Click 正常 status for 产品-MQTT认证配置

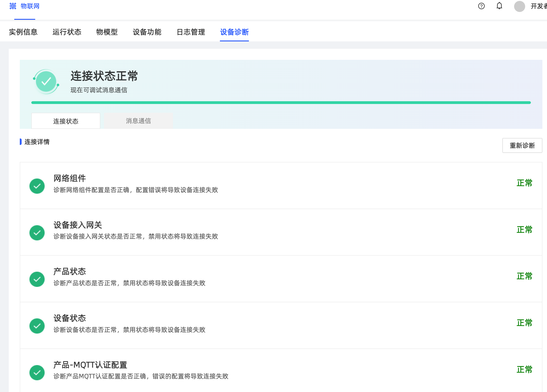[x=524, y=369]
